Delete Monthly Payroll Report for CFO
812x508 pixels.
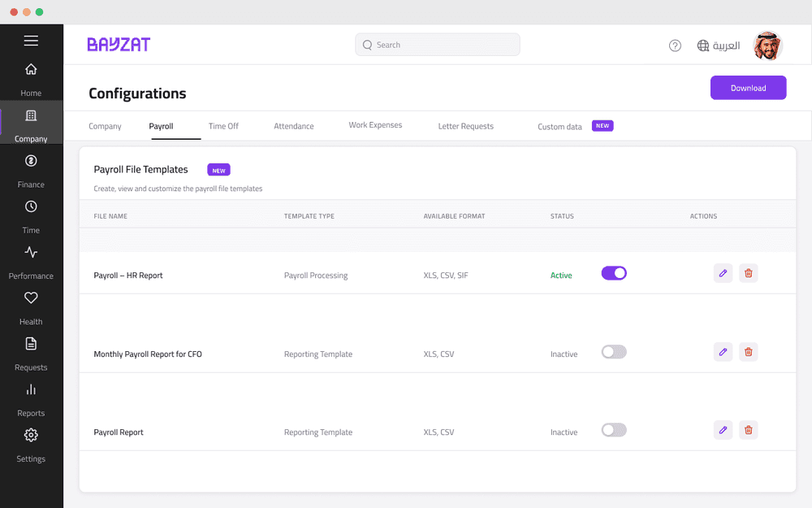(749, 352)
